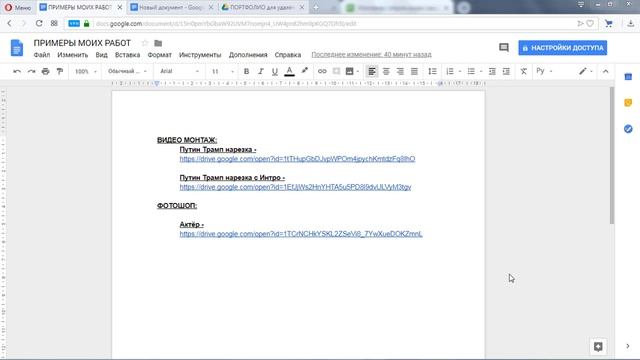Screen dimensions: 640x360
Task: Open the Вставка menu
Action: tap(127, 55)
